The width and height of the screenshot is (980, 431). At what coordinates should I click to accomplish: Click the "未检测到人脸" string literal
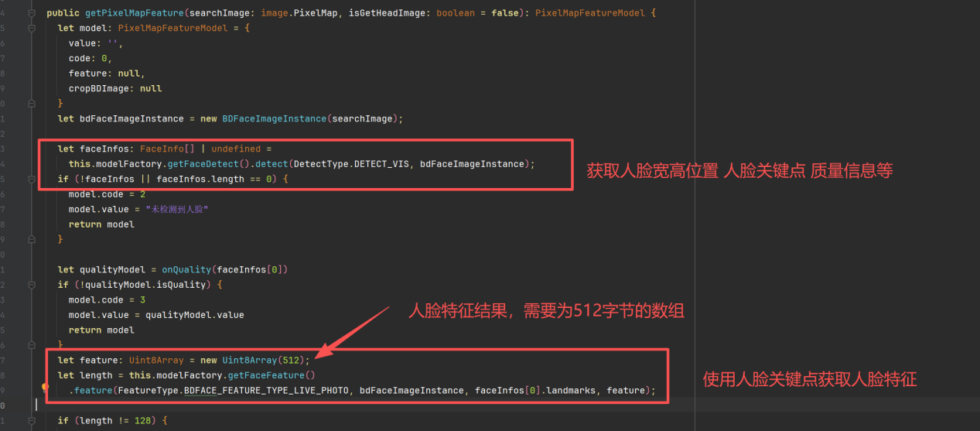tap(178, 209)
